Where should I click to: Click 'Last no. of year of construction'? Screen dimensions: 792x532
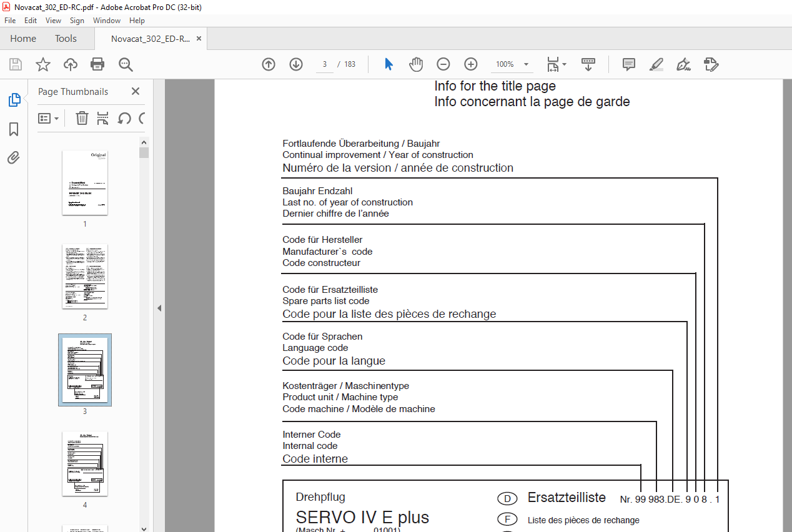click(x=348, y=202)
